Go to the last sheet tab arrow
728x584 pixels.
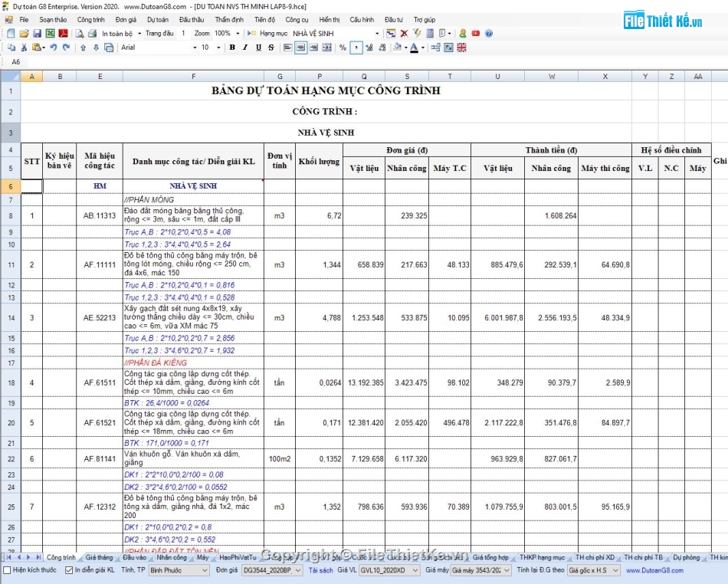[38, 557]
